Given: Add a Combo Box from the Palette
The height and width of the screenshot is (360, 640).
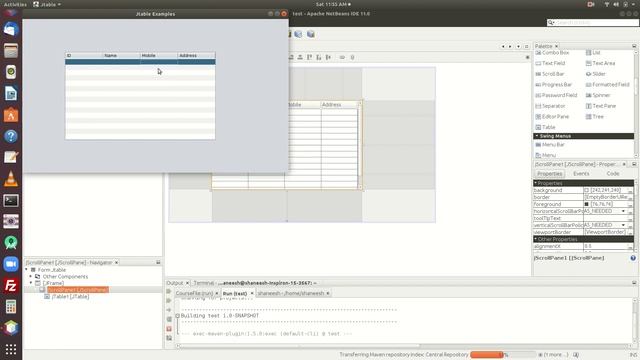Looking at the screenshot, I should coord(552,53).
